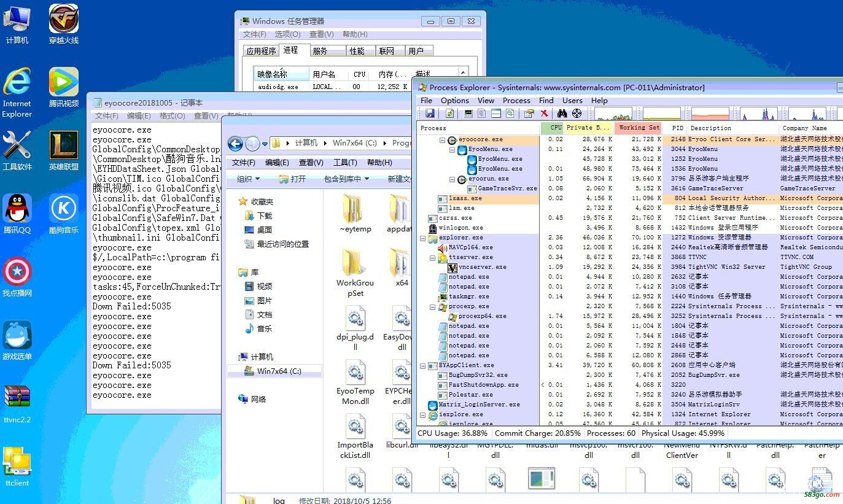Sort Task Manager by 映像名称 column
843x504 pixels.
281,74
